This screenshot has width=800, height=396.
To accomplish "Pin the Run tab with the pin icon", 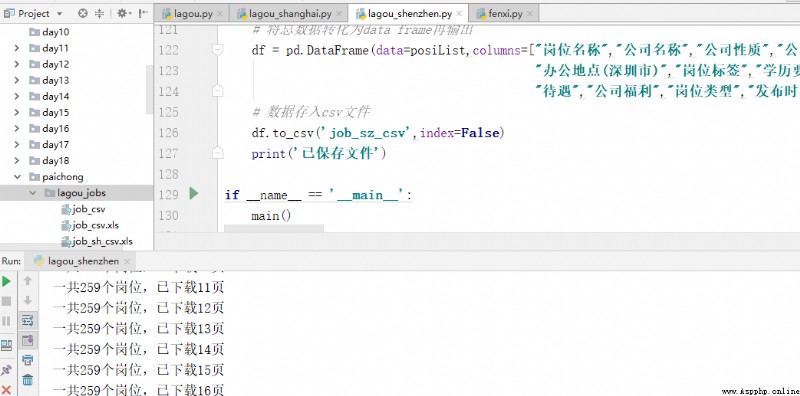I will [x=6, y=369].
